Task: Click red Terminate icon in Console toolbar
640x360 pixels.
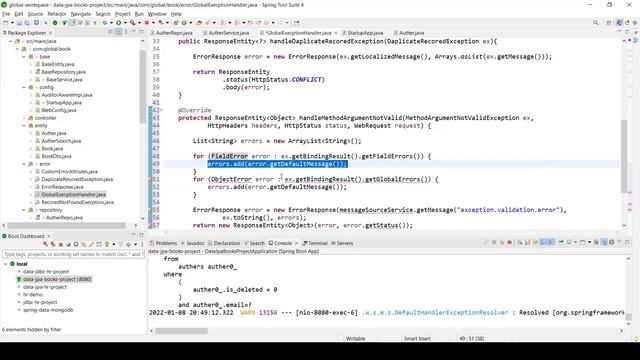Action: click(x=509, y=242)
